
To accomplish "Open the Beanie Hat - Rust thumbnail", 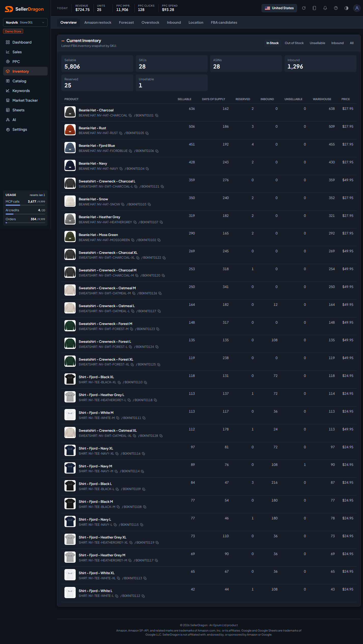I will pyautogui.click(x=70, y=130).
